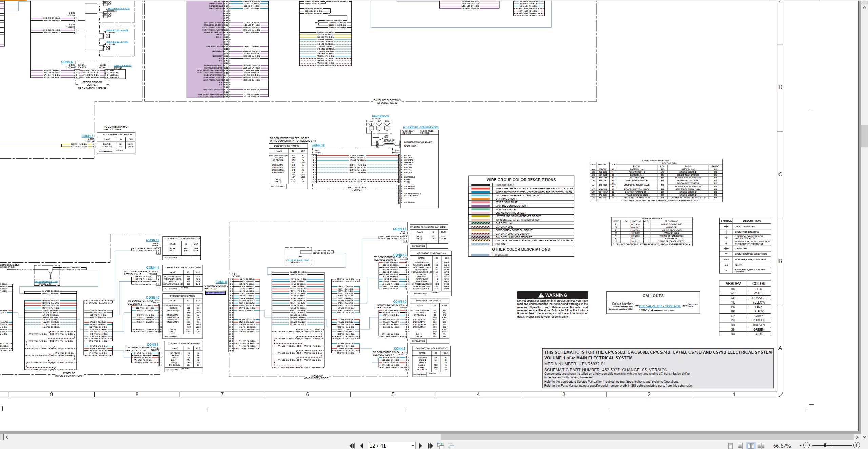Image resolution: width=868 pixels, height=449 pixels.
Task: Click the SYMBOL column header
Action: (726, 221)
